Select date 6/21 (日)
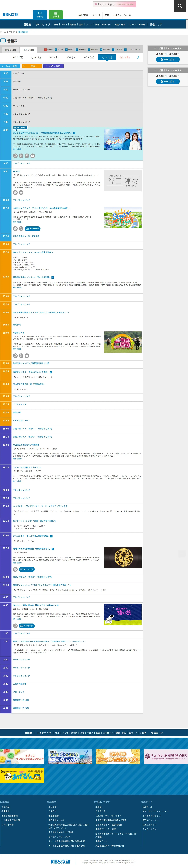Viewport: 188px width, 868px height. [x=125, y=58]
